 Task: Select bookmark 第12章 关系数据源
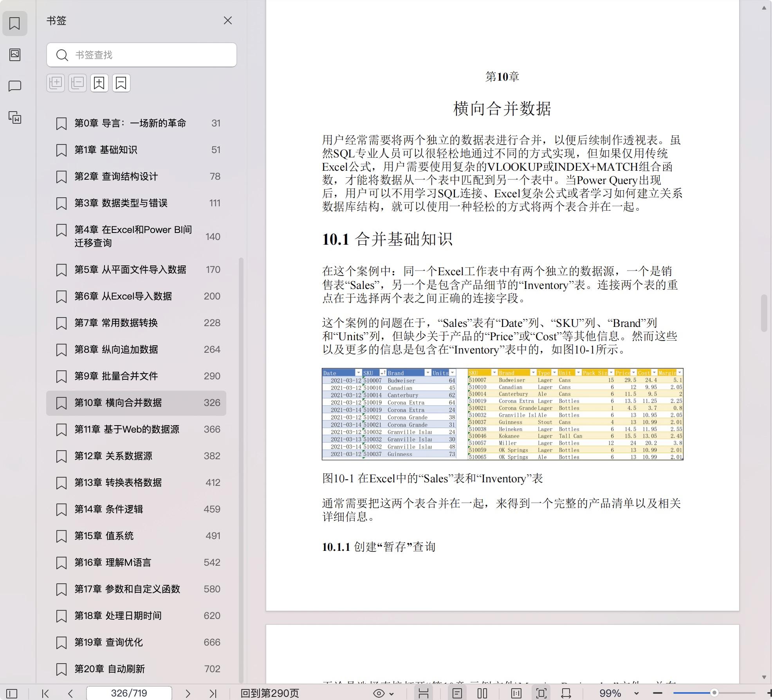(136, 456)
